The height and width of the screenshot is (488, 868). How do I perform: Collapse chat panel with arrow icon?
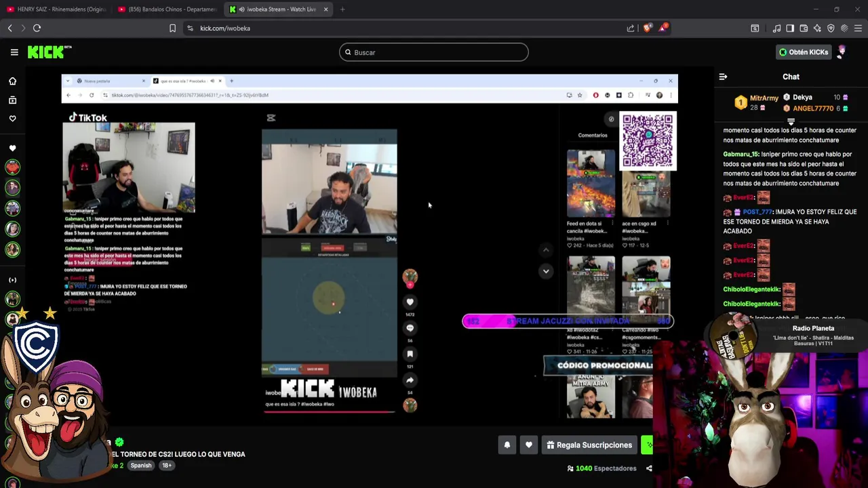[723, 77]
